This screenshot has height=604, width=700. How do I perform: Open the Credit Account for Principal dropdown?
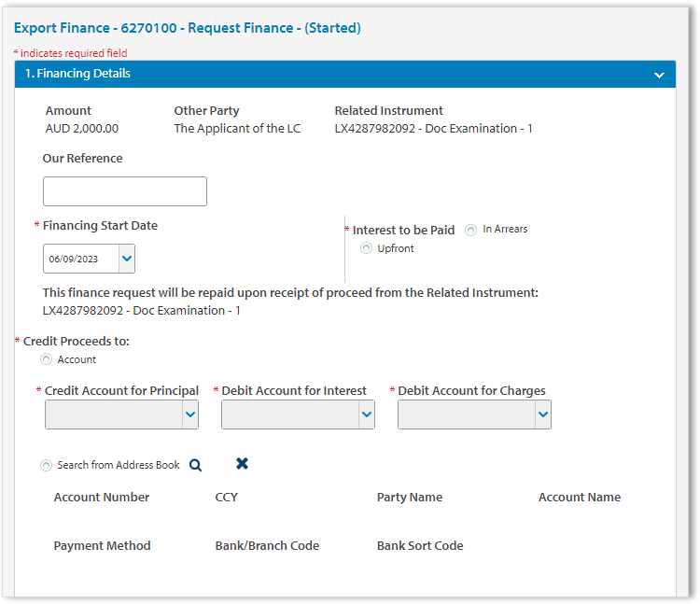point(190,415)
